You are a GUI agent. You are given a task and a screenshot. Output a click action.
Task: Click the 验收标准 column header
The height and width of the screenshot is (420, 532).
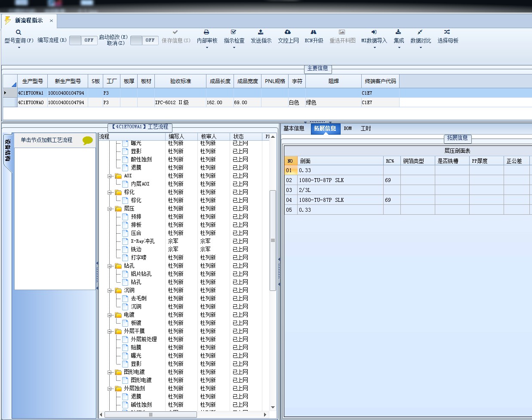(181, 81)
